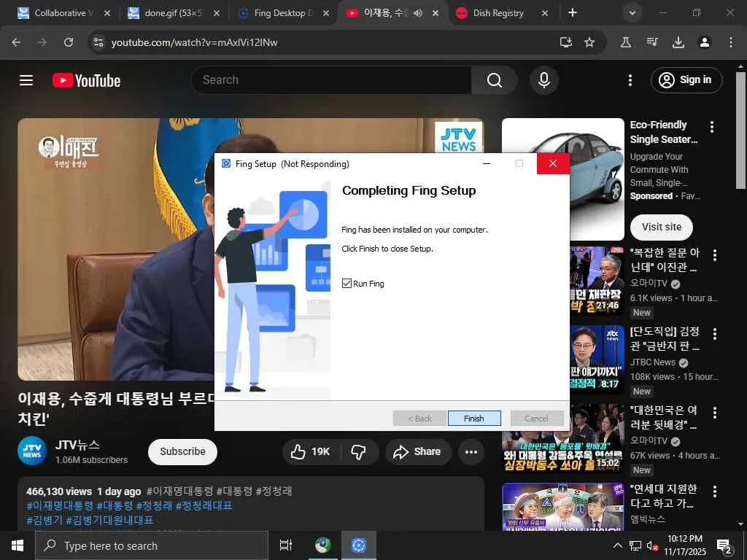The height and width of the screenshot is (560, 747).
Task: Open the JTV News channel avatar
Action: point(32,451)
